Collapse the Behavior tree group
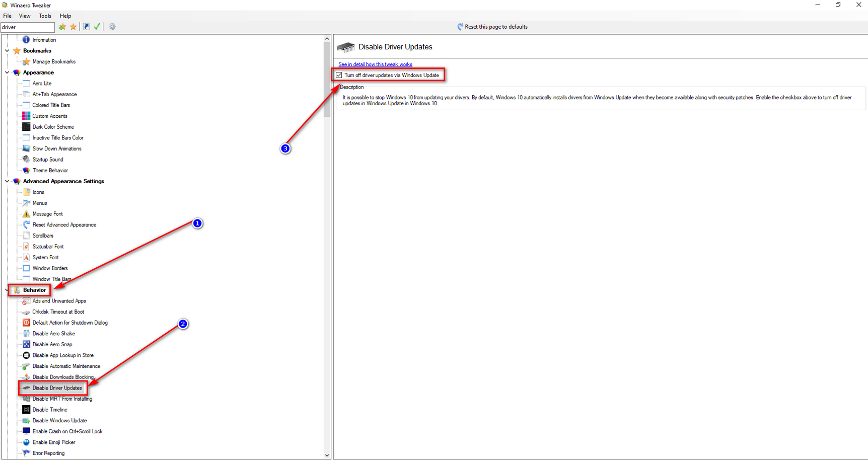This screenshot has width=868, height=460. (7, 290)
